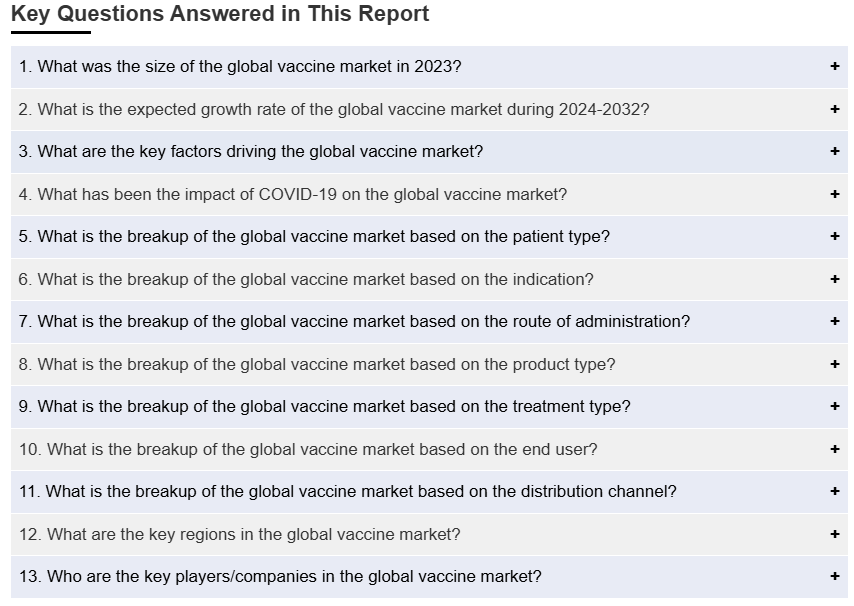The image size is (854, 606).
Task: Click plus icon next to key factors question
Action: [835, 151]
